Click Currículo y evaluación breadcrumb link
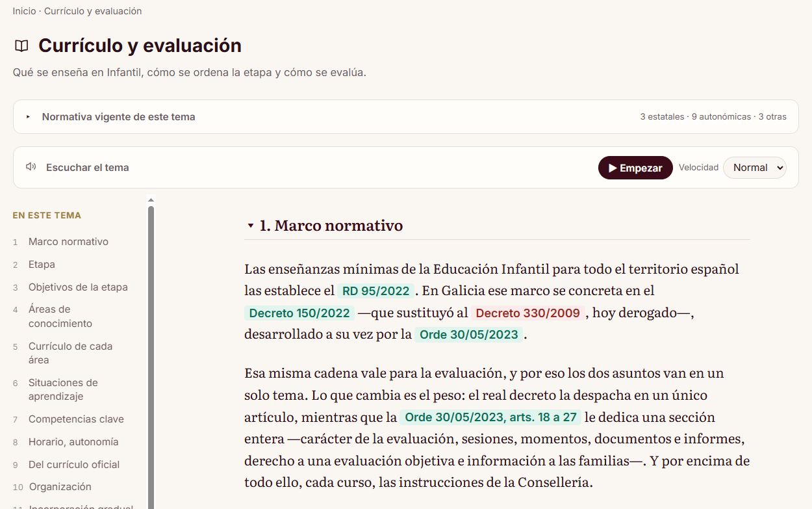Image resolution: width=812 pixels, height=509 pixels. [x=93, y=11]
